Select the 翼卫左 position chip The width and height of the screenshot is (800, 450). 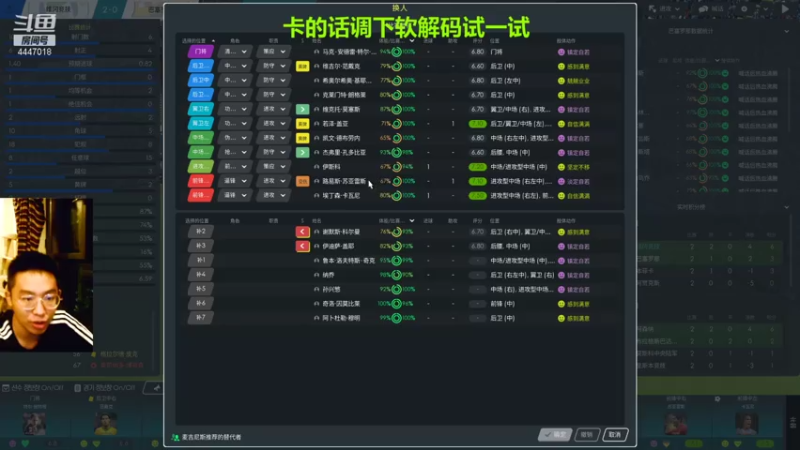tap(201, 123)
